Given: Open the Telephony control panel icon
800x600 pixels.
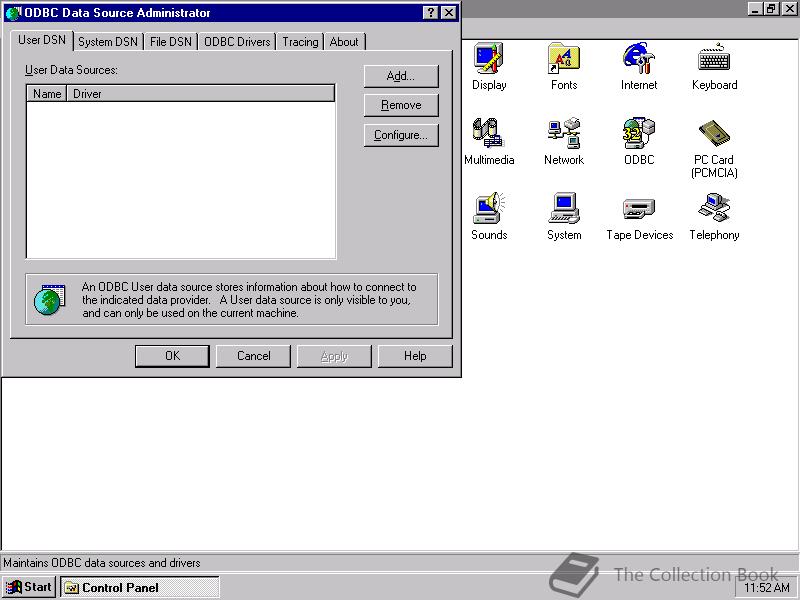Looking at the screenshot, I should (x=714, y=216).
